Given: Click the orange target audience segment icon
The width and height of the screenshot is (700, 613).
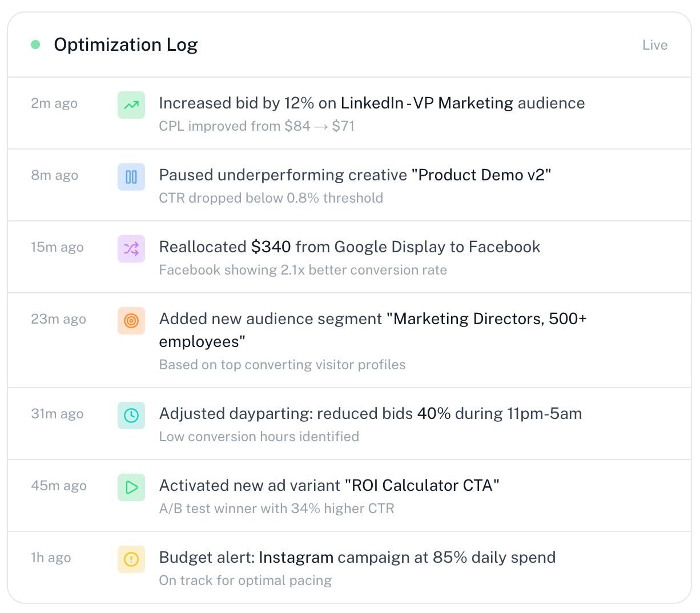Looking at the screenshot, I should 131,321.
